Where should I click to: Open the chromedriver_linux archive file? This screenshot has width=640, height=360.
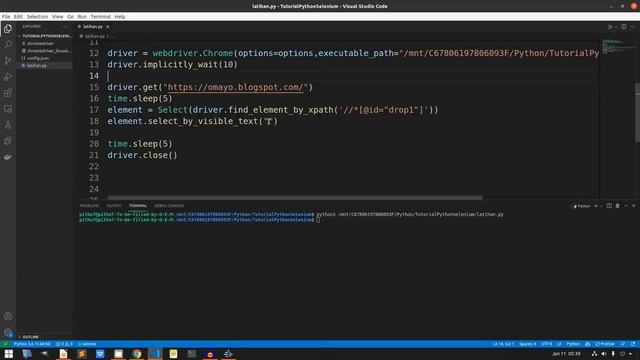(x=48, y=51)
